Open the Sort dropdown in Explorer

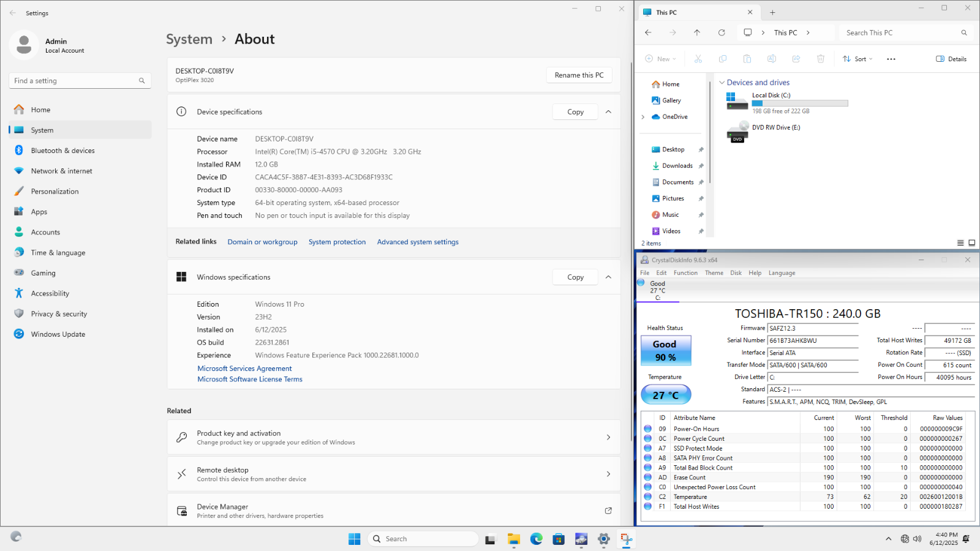(858, 59)
